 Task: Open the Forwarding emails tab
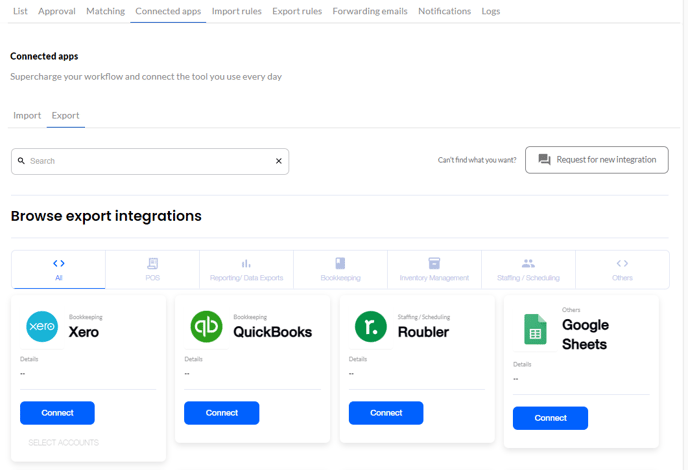pyautogui.click(x=370, y=11)
